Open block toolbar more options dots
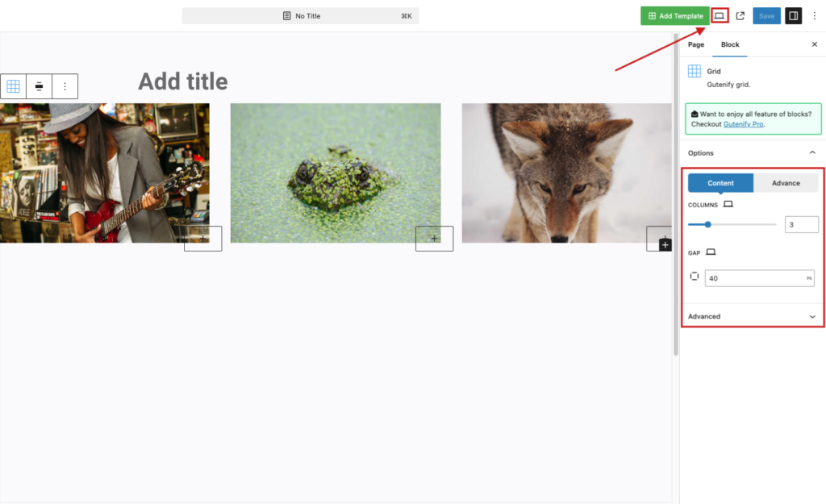Viewport: 826px width, 504px height. pyautogui.click(x=65, y=86)
